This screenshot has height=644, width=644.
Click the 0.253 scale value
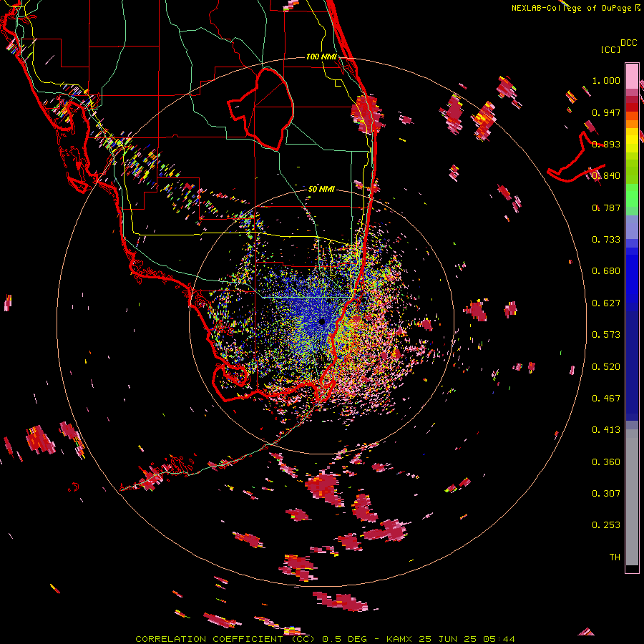(x=606, y=525)
